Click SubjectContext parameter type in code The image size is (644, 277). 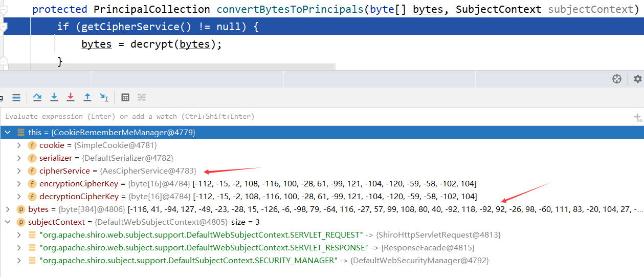pos(499,9)
